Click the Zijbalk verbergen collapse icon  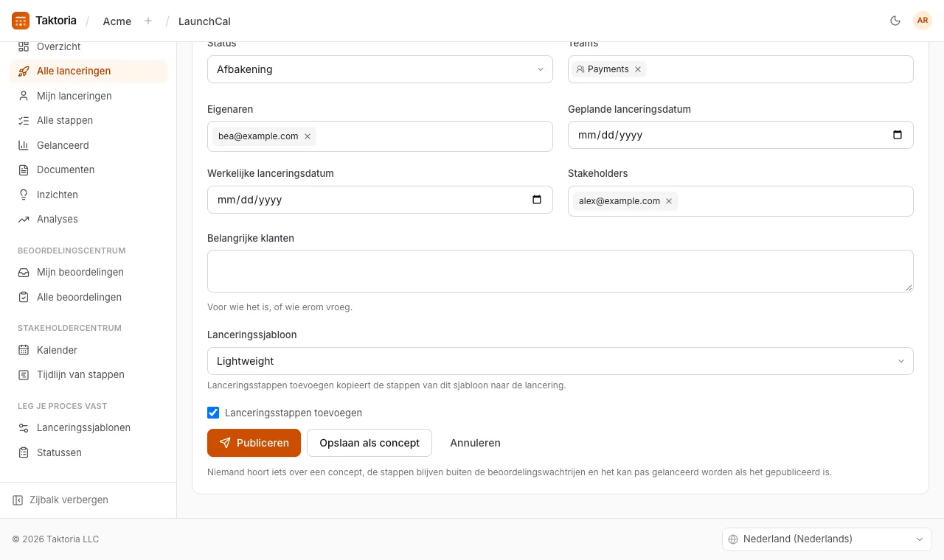(x=18, y=500)
